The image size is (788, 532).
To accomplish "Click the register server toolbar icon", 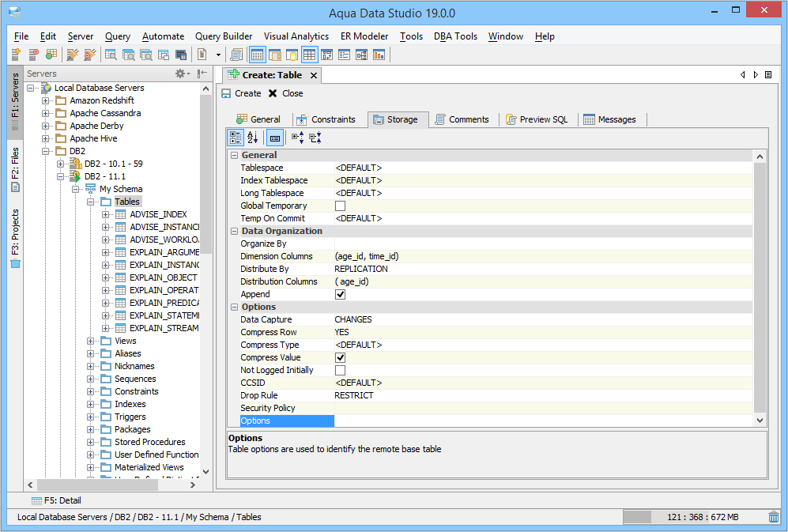I will 16,55.
